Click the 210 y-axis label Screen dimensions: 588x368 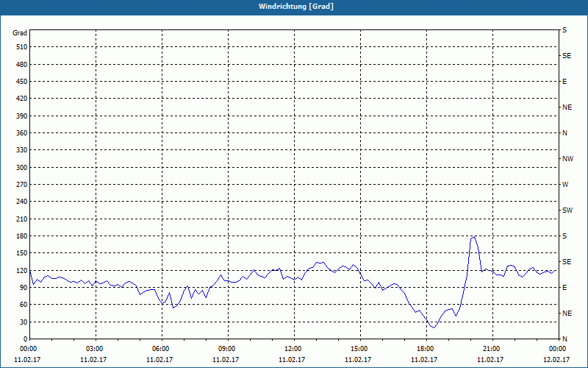coord(22,219)
